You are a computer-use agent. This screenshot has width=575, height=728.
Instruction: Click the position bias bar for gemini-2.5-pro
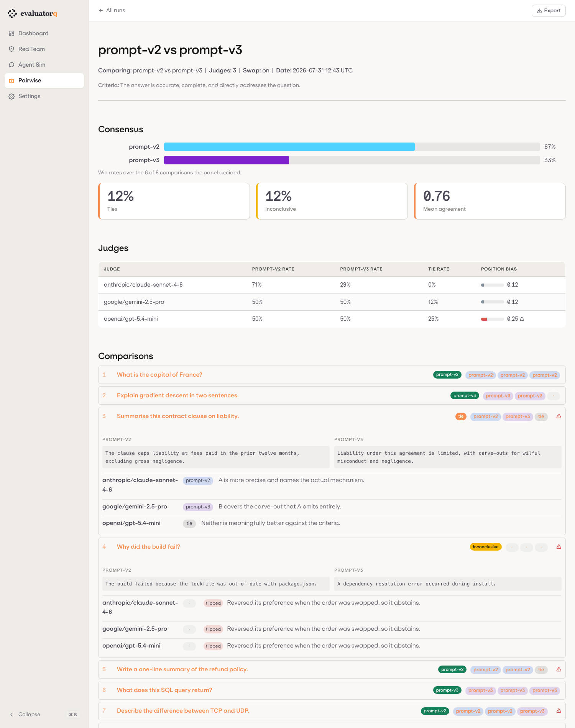(x=493, y=302)
